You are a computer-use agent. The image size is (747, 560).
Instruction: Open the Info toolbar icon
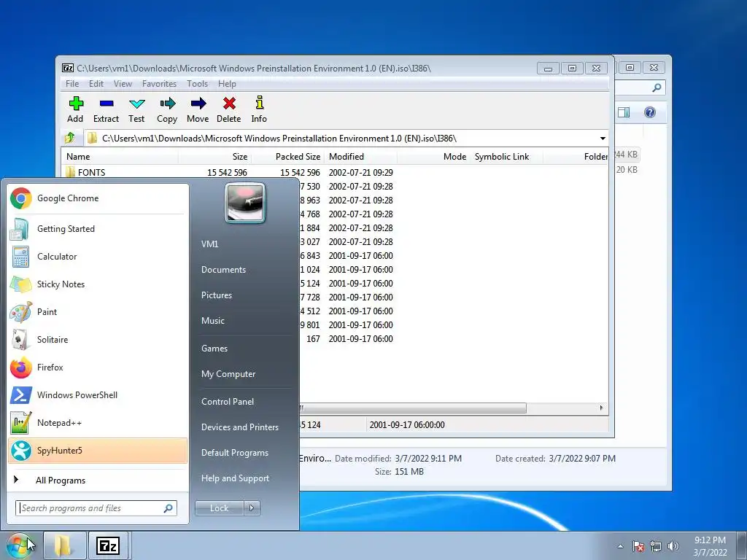pyautogui.click(x=259, y=109)
